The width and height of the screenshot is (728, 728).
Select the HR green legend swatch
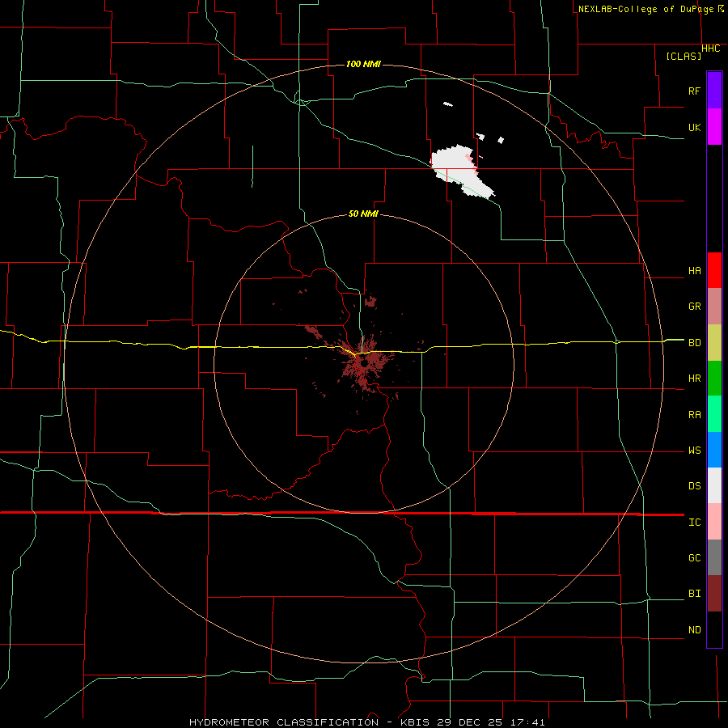click(x=714, y=379)
